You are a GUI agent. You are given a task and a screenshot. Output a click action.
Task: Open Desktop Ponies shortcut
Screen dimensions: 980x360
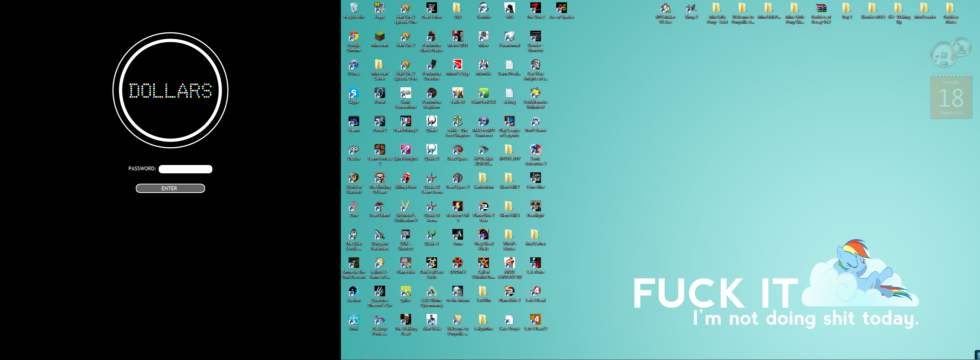pos(380,324)
